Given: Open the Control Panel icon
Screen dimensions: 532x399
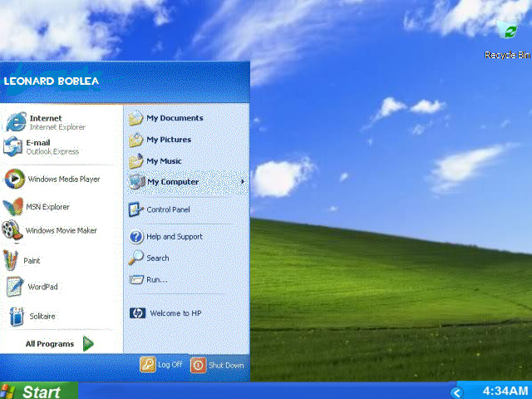Looking at the screenshot, I should [x=135, y=209].
